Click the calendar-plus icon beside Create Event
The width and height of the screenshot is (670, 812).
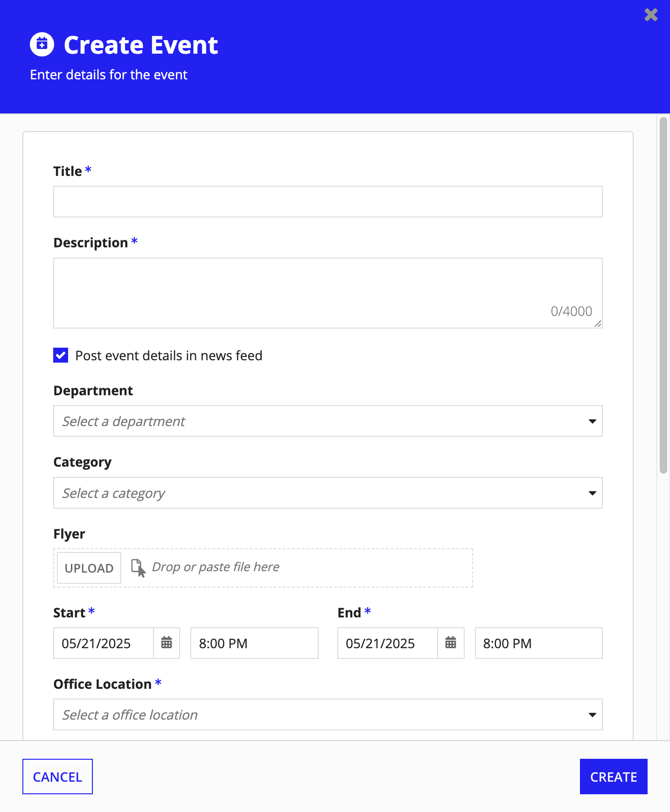[42, 44]
